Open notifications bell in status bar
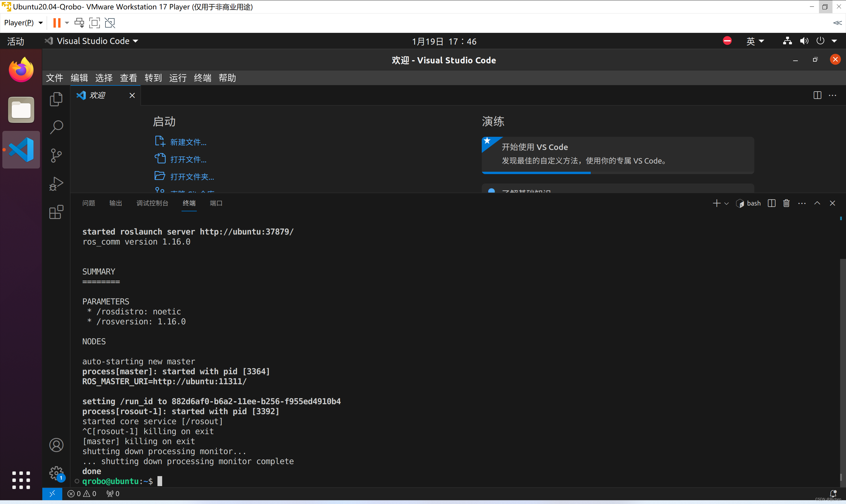Viewport: 846px width, 504px height. (x=833, y=493)
